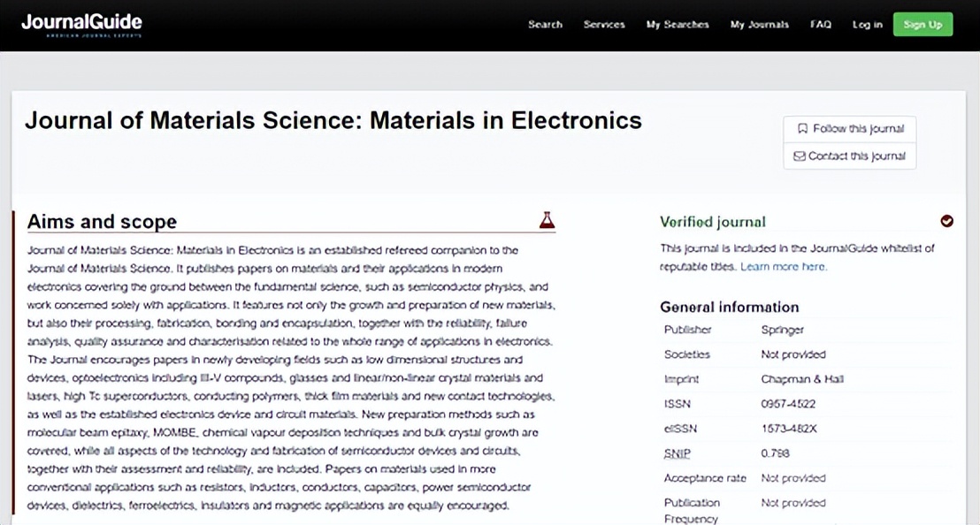Viewport: 980px width, 525px height.
Task: Open the FAQ page
Action: click(x=821, y=25)
